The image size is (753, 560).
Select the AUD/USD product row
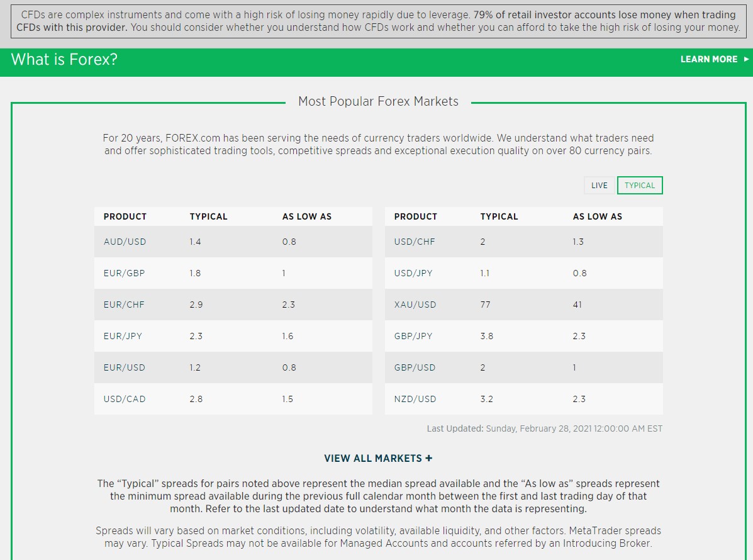pos(233,242)
